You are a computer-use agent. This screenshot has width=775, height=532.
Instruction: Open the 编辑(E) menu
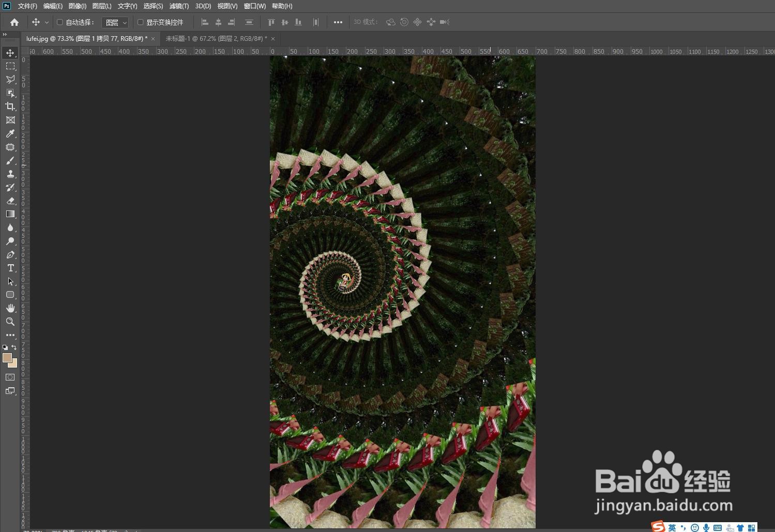[53, 6]
